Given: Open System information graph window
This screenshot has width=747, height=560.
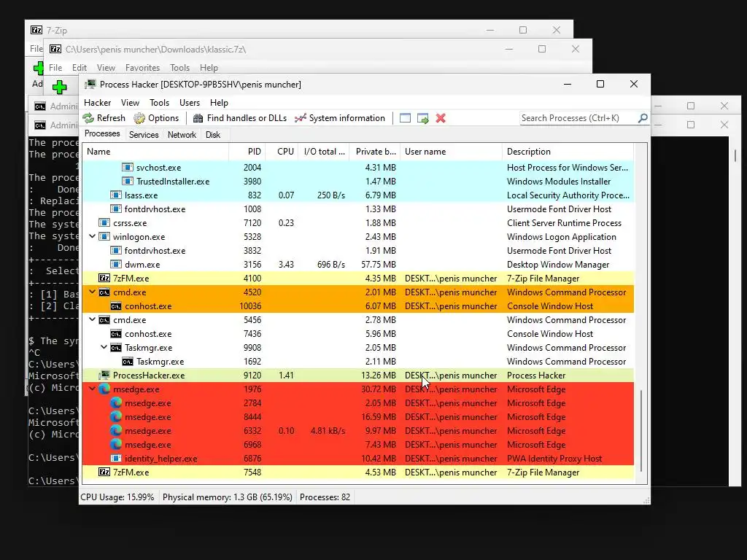Looking at the screenshot, I should tap(340, 118).
